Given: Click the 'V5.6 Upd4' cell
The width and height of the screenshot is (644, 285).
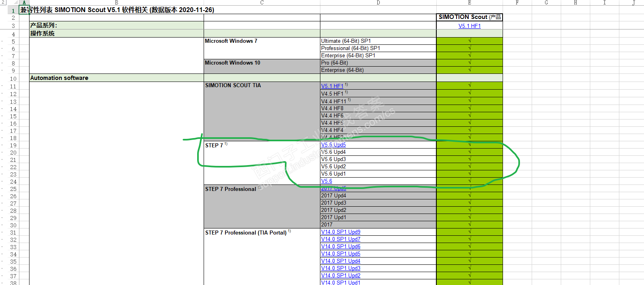Looking at the screenshot, I should pyautogui.click(x=378, y=152).
